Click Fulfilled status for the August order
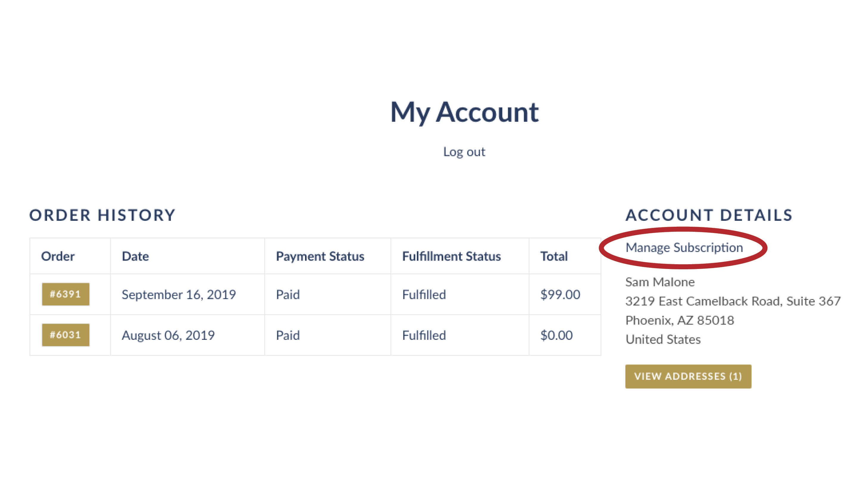Image resolution: width=868 pixels, height=496 pixels. [424, 336]
